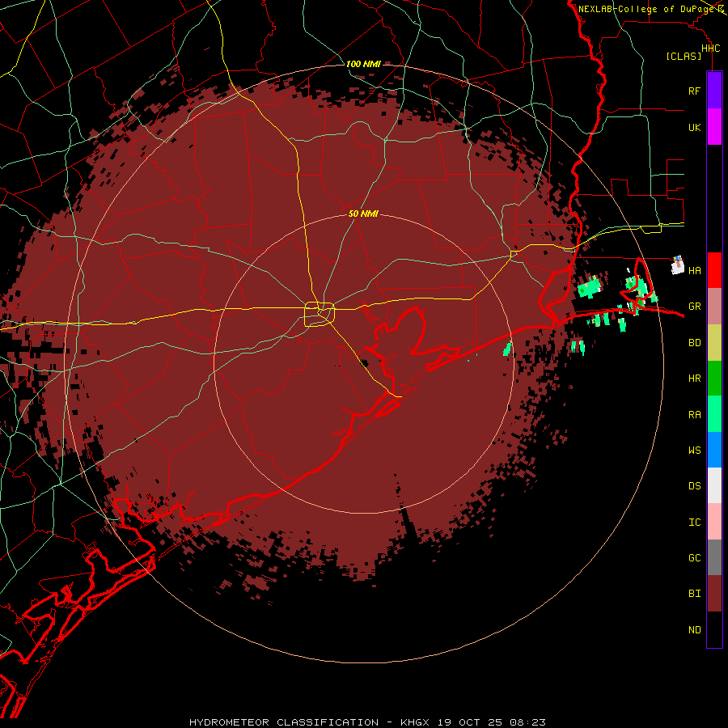Click the BD legend label
This screenshot has height=728, width=728.
tap(694, 343)
